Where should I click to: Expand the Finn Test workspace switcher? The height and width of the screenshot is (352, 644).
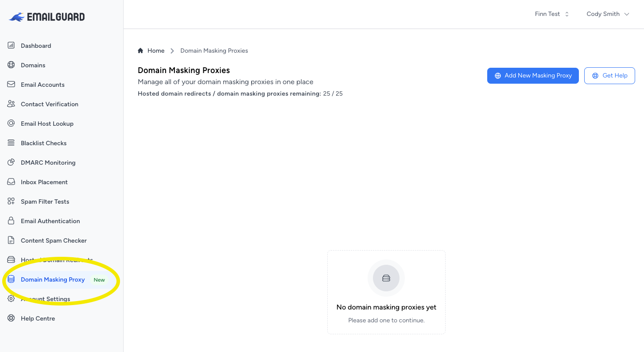[x=551, y=14]
